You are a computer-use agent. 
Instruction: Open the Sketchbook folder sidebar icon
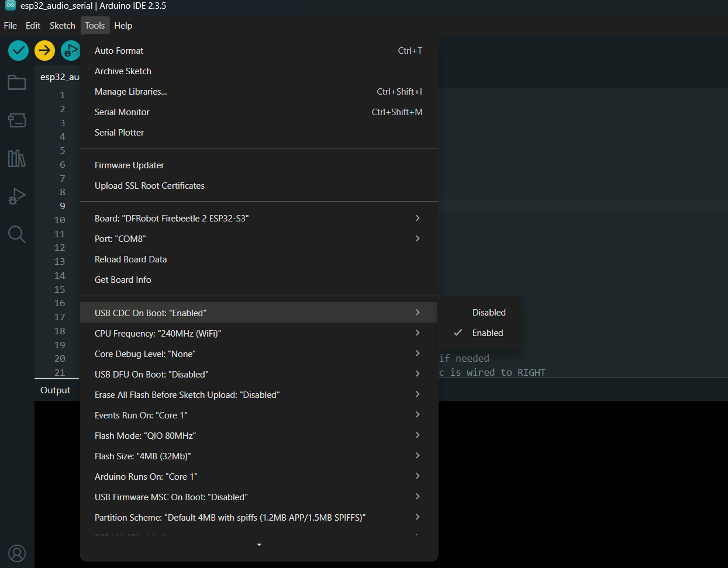[17, 82]
